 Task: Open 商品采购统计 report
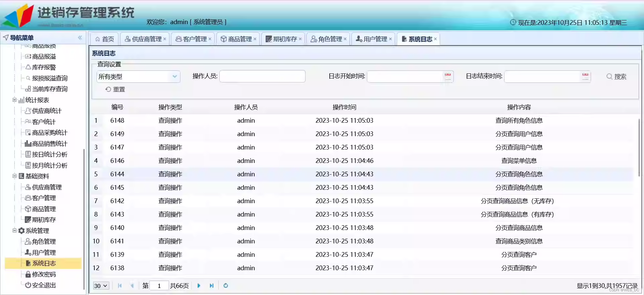coord(50,132)
